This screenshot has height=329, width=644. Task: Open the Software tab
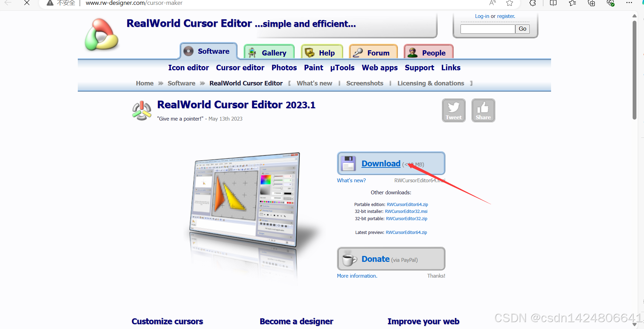(209, 51)
